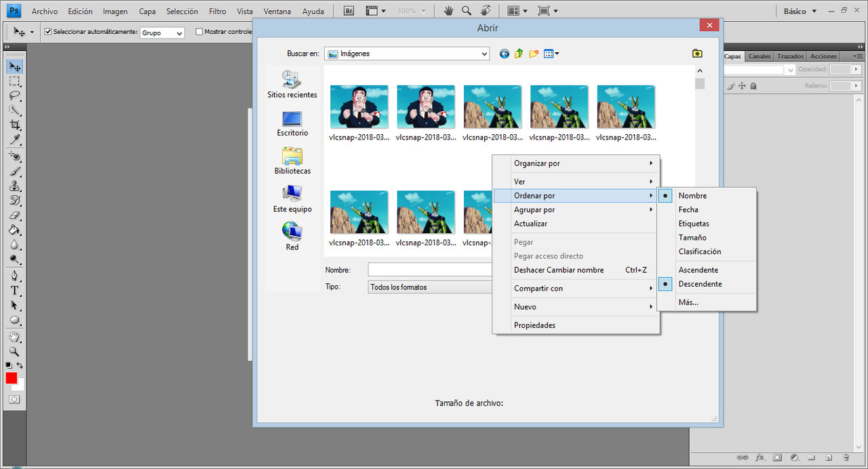Choose Ascendente sort order

pos(698,270)
